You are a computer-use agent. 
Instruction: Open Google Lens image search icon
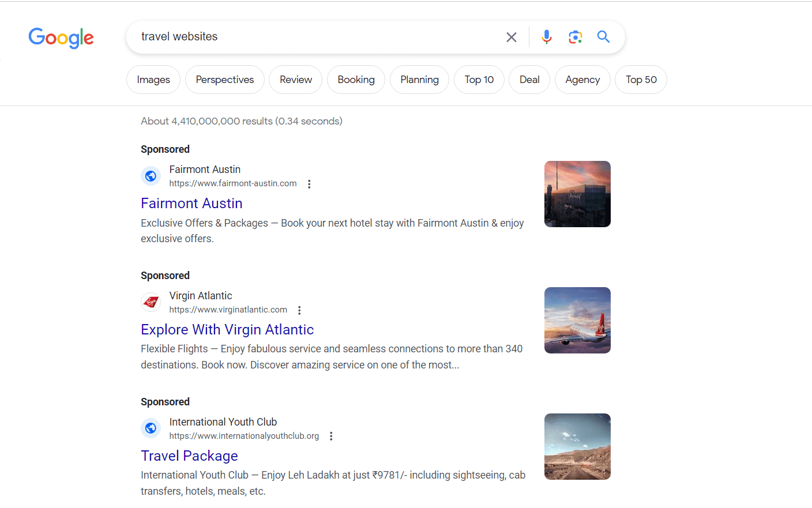(x=575, y=37)
